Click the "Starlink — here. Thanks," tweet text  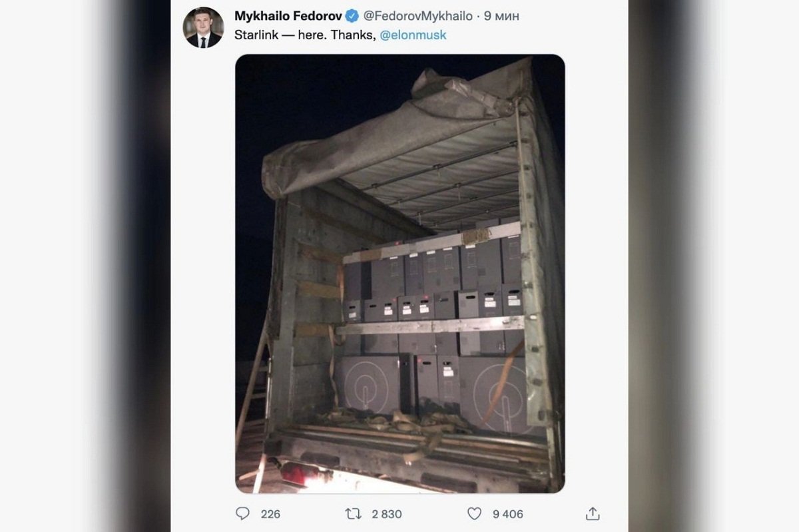point(305,35)
